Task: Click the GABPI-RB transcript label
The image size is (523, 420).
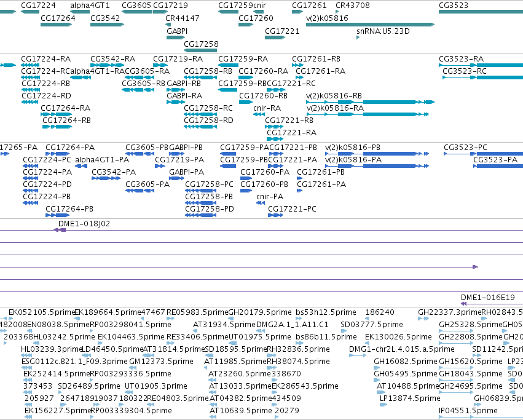Action: point(184,84)
